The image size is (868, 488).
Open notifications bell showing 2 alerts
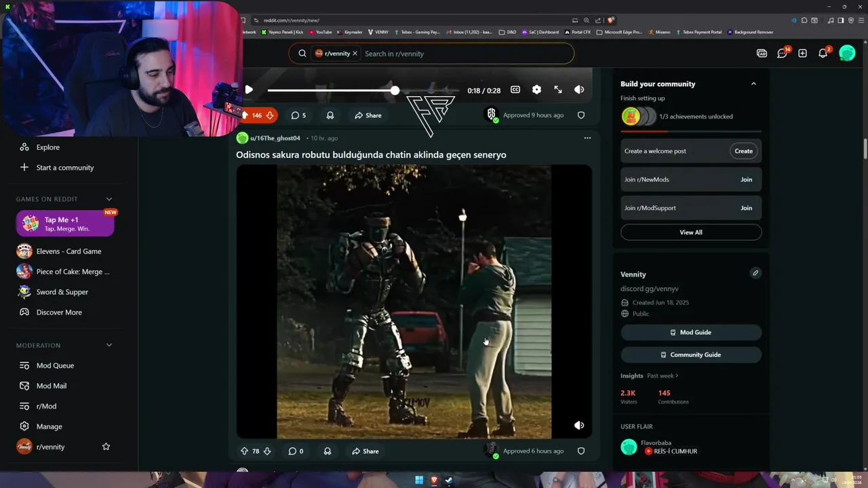[823, 54]
